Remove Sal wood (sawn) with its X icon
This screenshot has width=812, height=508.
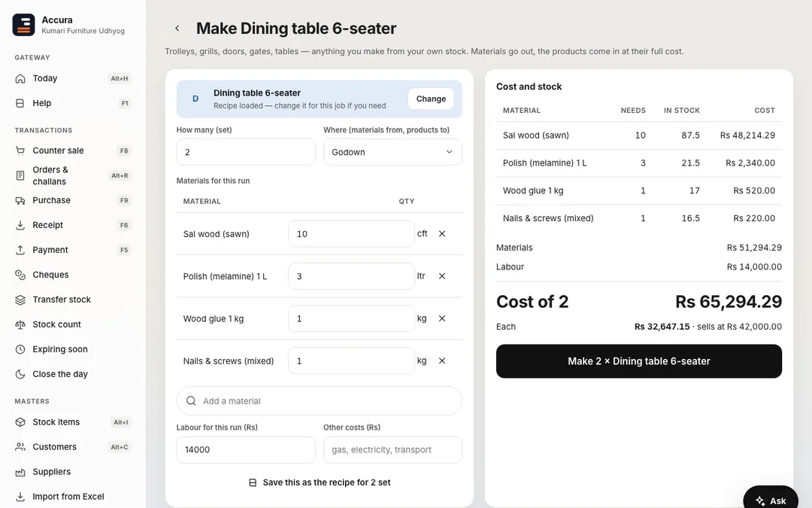(442, 234)
